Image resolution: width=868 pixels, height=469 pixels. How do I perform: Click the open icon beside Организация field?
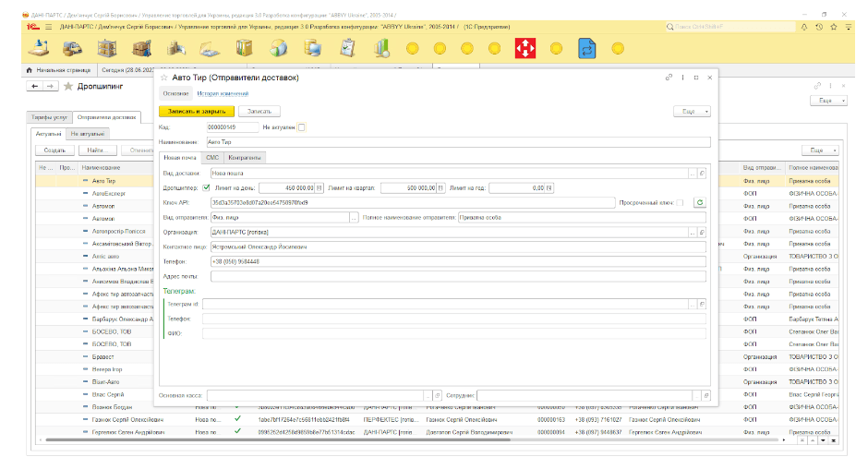coord(702,232)
